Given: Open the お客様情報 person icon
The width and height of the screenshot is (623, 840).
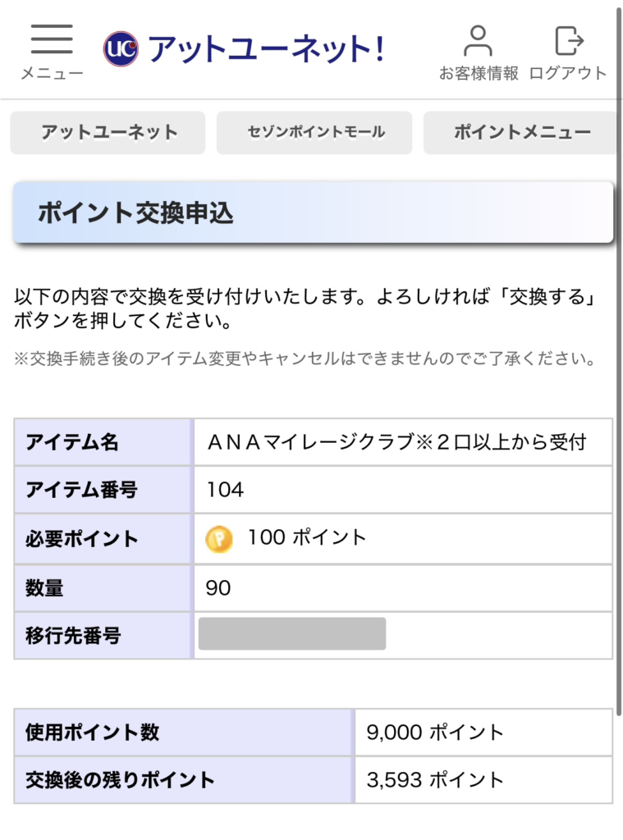Looking at the screenshot, I should [478, 41].
